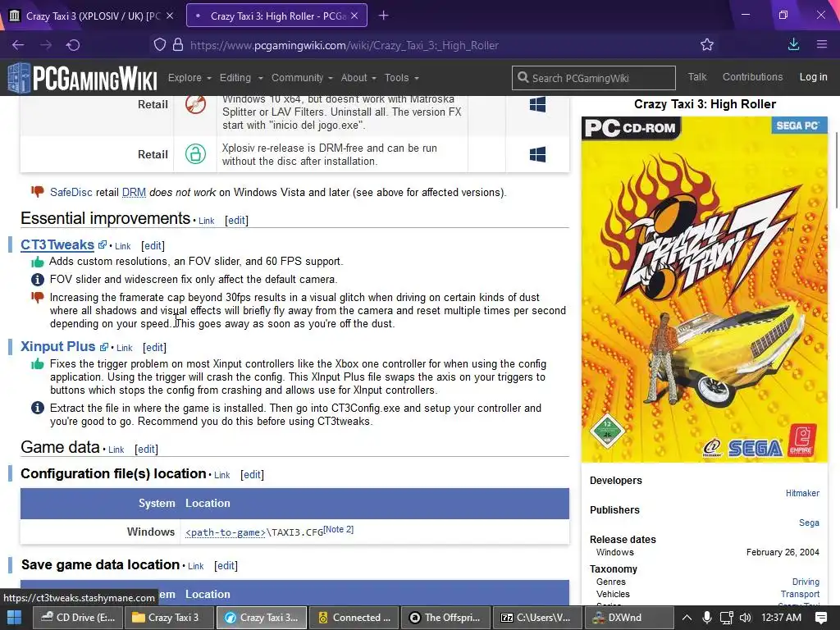Select the Crazy Taxi 3: High Roller tab
This screenshot has height=630, width=840.
[276, 16]
